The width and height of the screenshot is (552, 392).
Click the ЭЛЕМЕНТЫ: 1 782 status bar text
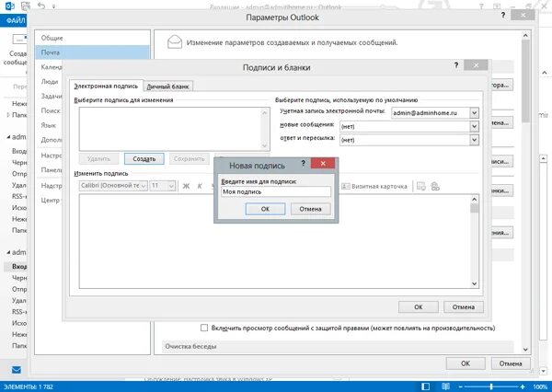pyautogui.click(x=29, y=386)
